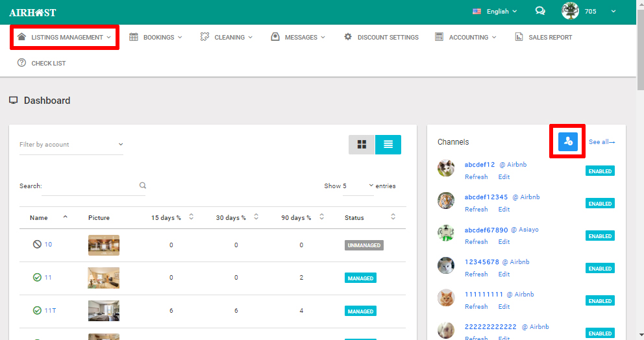Click the See all channels link
The image size is (644, 340).
[x=602, y=141]
